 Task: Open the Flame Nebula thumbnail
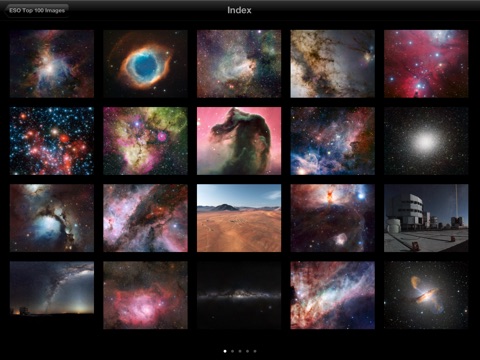coord(332,218)
